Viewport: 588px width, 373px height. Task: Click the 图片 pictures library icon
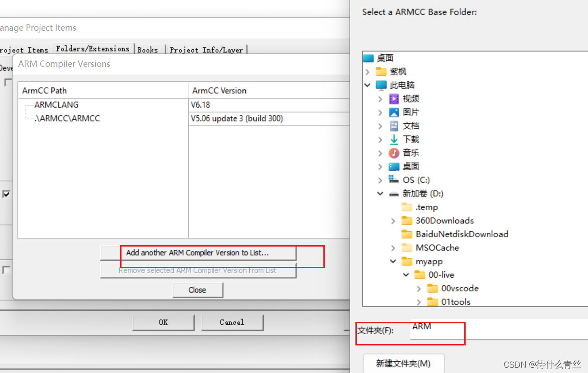394,112
